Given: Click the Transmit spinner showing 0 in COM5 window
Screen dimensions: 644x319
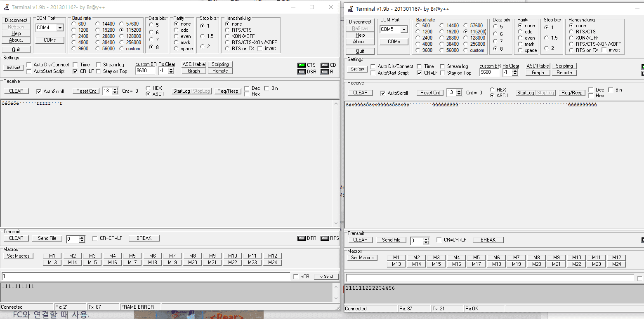Looking at the screenshot, I should tap(426, 241).
